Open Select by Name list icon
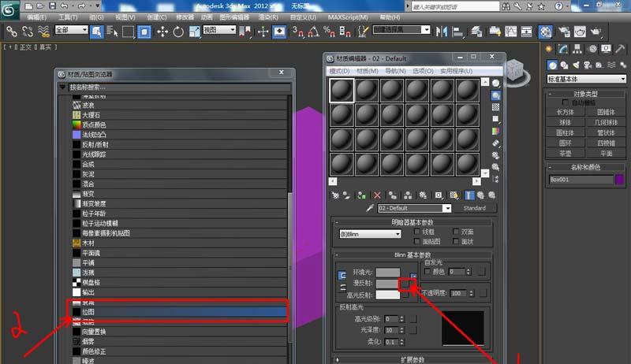This screenshot has width=631, height=364. pos(112,32)
